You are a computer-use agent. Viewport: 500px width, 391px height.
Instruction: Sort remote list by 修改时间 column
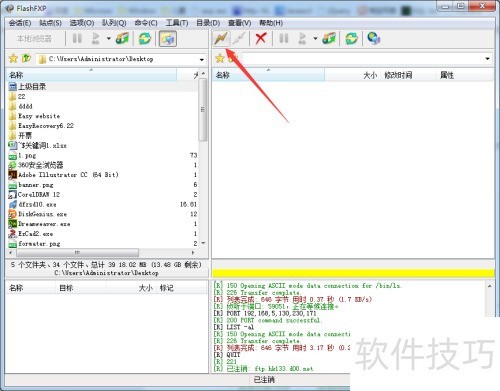point(398,75)
